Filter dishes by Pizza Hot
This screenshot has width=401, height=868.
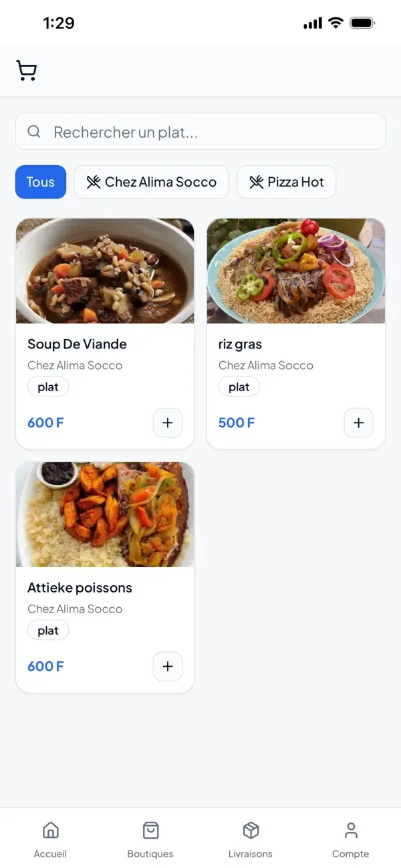tap(286, 181)
